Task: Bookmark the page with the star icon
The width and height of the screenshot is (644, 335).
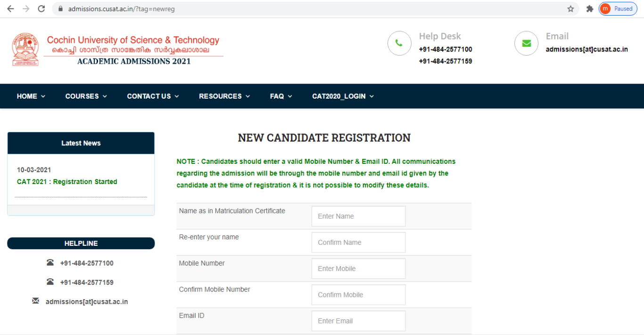Action: click(x=570, y=8)
